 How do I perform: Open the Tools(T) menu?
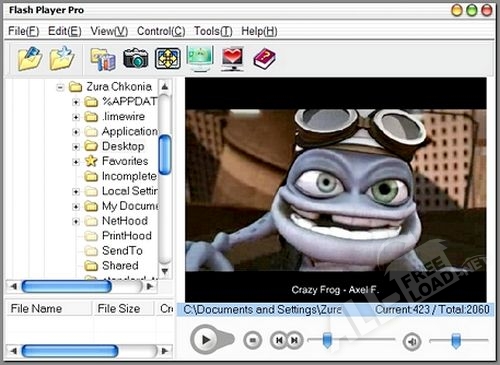213,31
